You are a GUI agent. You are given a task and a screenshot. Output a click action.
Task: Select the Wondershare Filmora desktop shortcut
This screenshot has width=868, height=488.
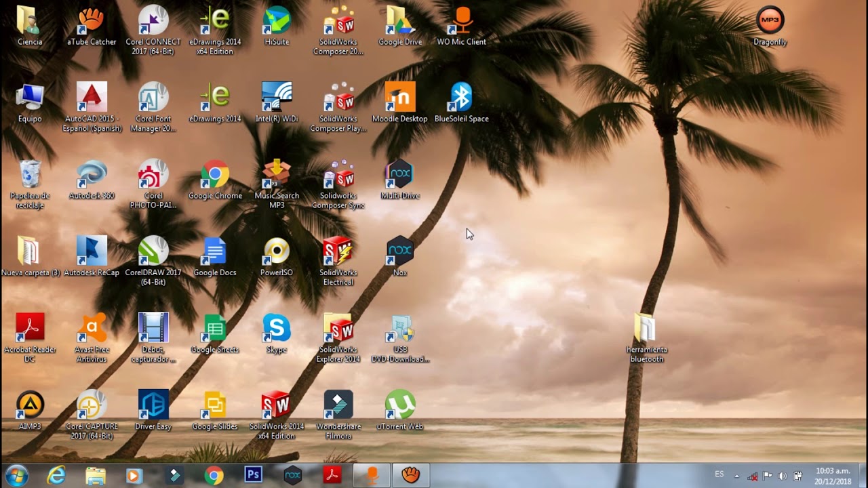click(x=338, y=415)
